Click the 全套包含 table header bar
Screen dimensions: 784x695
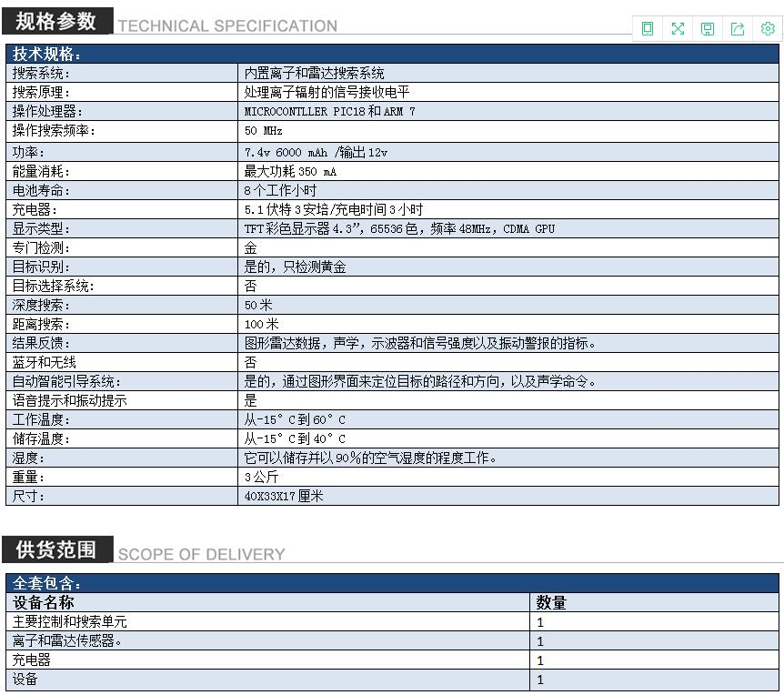392,583
